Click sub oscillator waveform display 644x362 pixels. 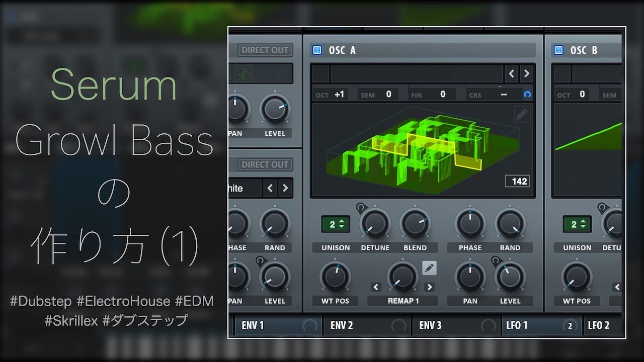(261, 74)
